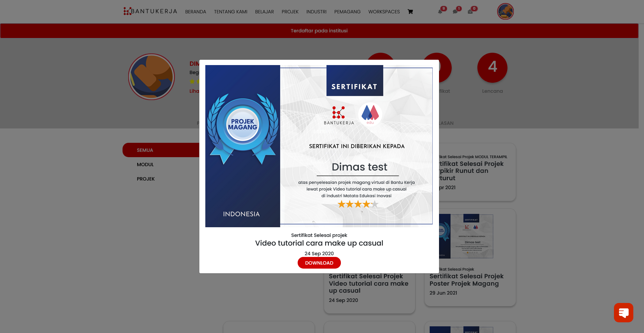The image size is (644, 333).
Task: Open WORKSPACES from the navbar
Action: point(384,12)
